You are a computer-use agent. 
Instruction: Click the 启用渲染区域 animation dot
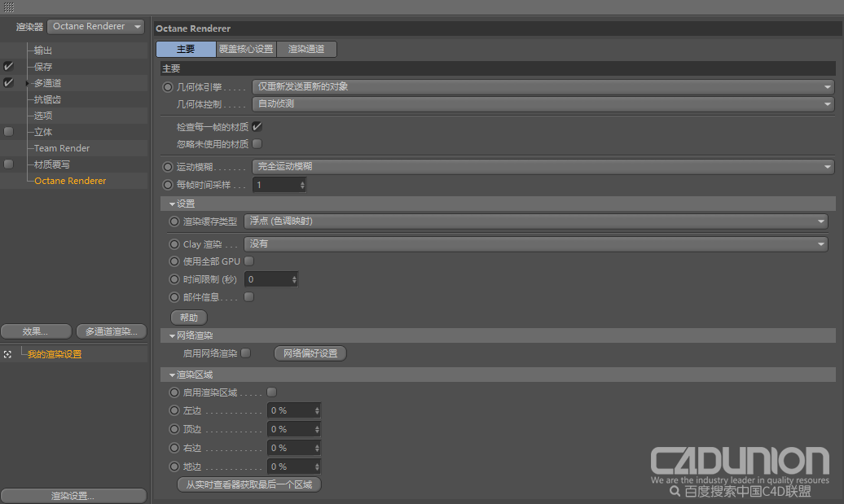(174, 392)
